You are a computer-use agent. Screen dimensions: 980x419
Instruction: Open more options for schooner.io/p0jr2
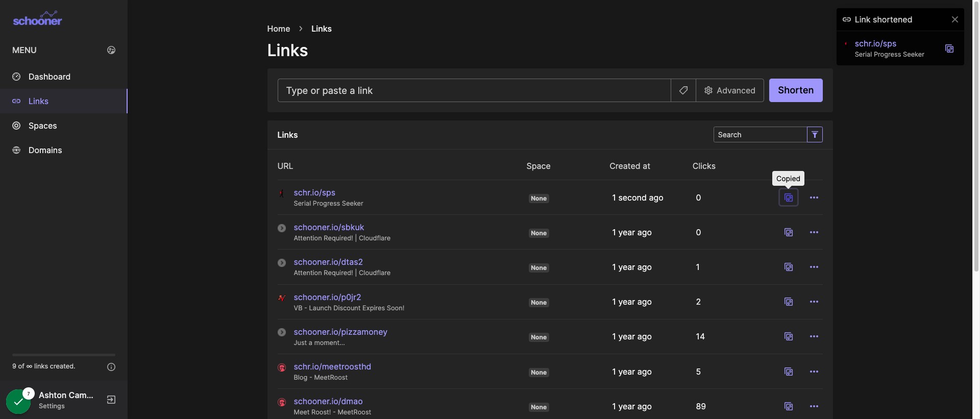pos(814,302)
